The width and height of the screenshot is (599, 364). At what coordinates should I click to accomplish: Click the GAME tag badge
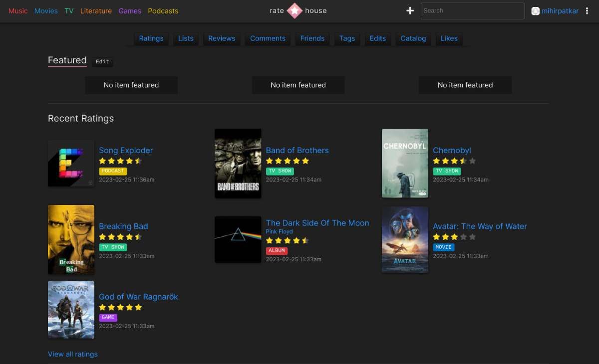click(x=108, y=317)
